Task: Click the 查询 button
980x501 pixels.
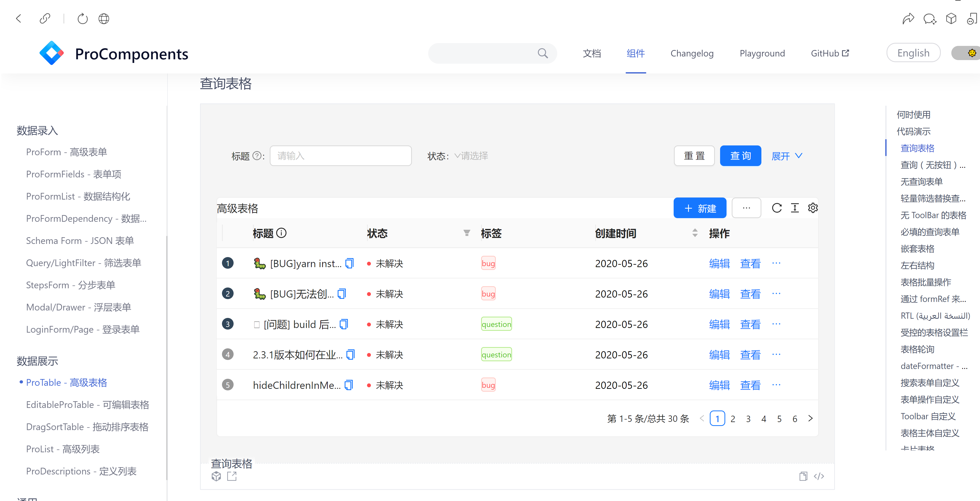Action: pos(740,156)
